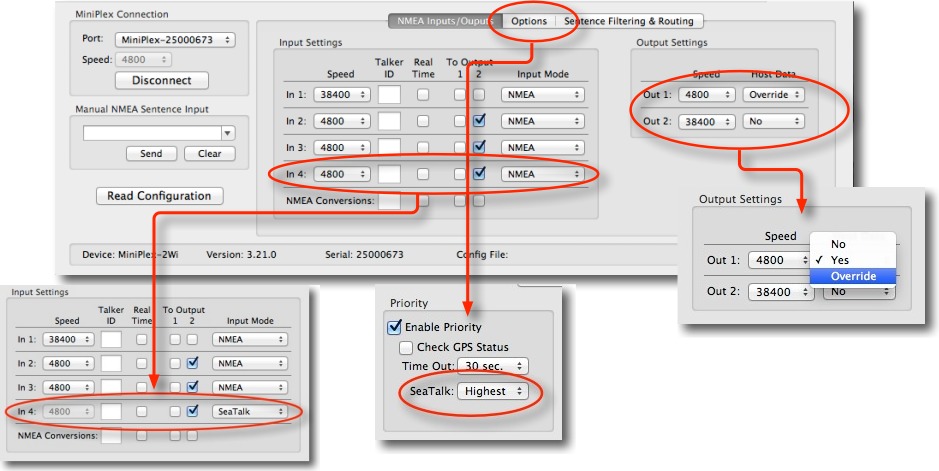Viewport: 939px width, 471px height.
Task: Click the 'Config File:' status text
Action: pos(482,254)
